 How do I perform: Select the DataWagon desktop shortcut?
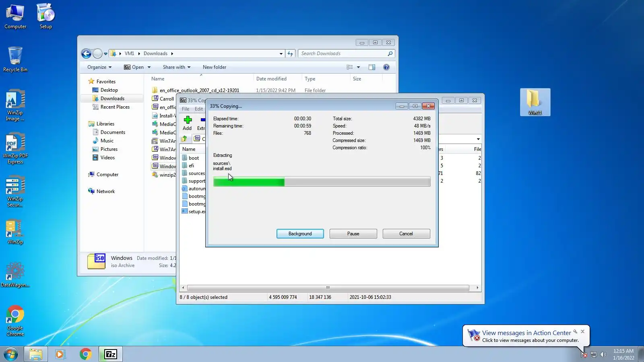15,275
